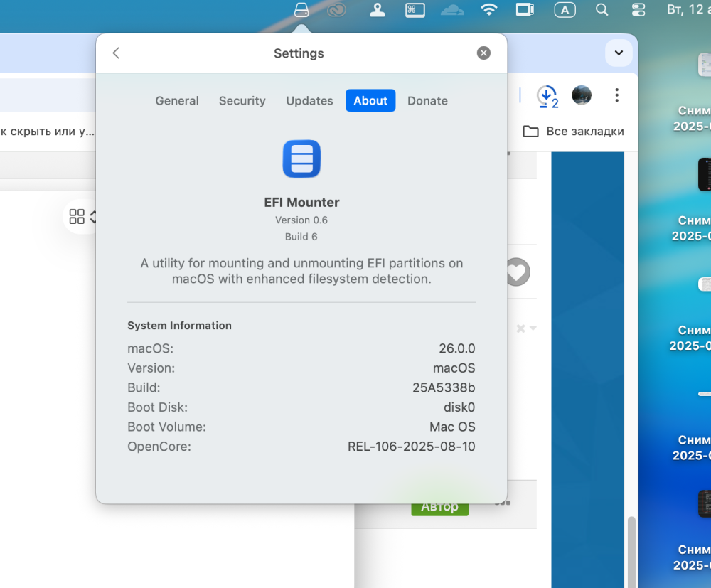Viewport: 711px width, 588px height.
Task: Open browser profile avatar
Action: [x=582, y=95]
